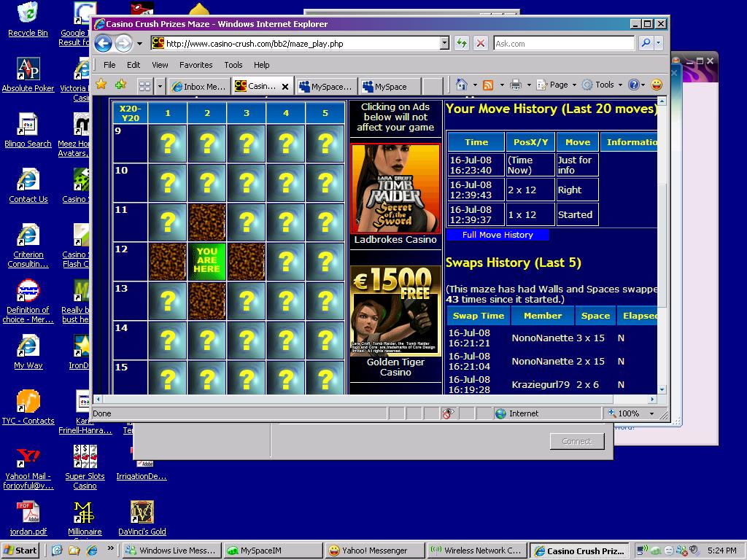Close the active Casino tab
Viewport: 747px width, 560px height.
pos(285,87)
